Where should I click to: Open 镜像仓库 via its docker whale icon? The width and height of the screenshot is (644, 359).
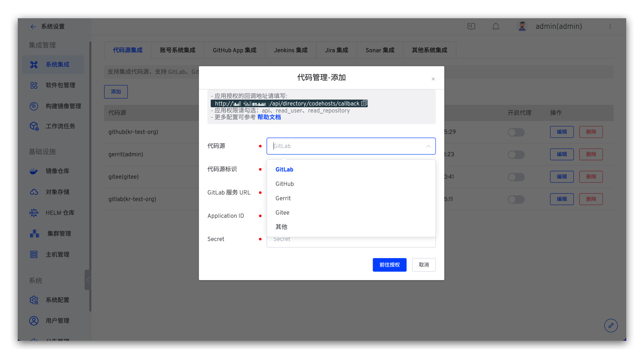tap(34, 171)
